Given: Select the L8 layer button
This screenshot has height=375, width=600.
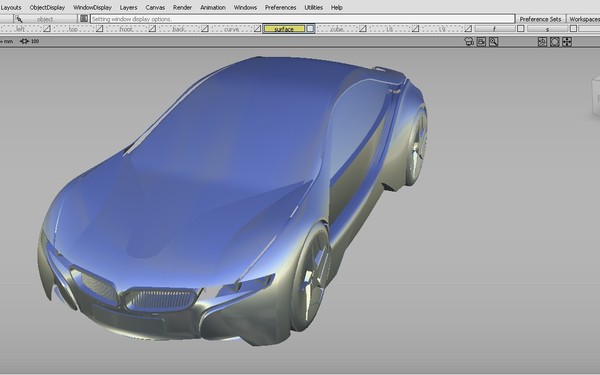Looking at the screenshot, I should coord(390,29).
